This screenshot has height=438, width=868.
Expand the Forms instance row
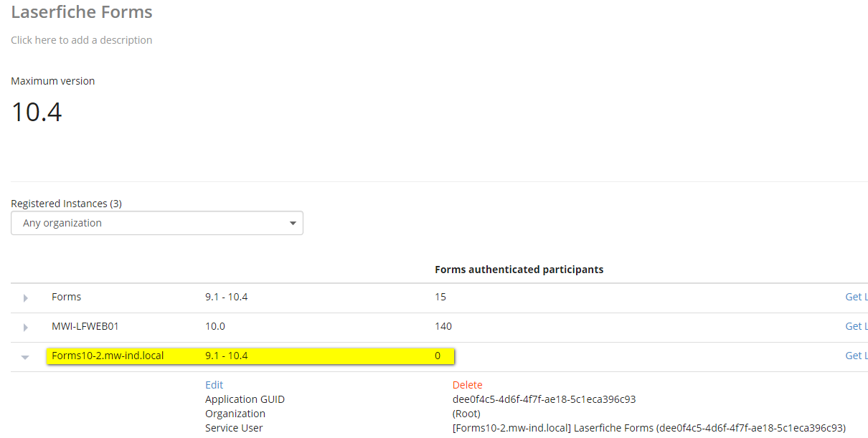coord(25,297)
